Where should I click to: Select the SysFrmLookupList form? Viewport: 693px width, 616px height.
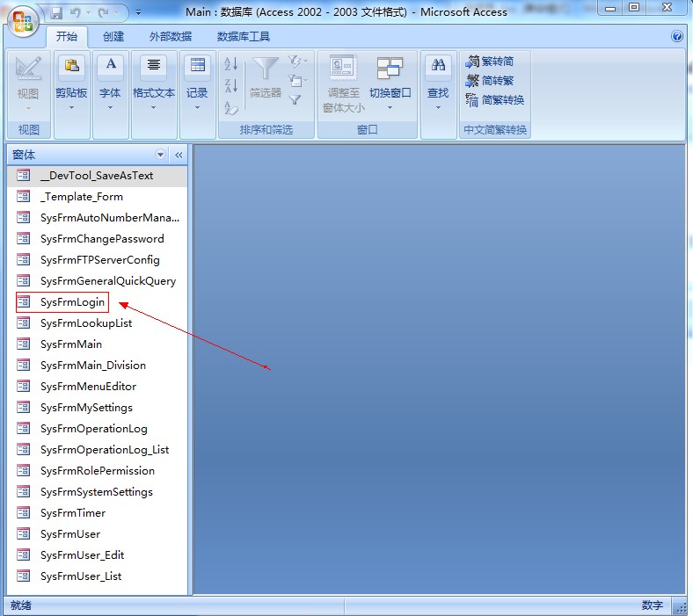pyautogui.click(x=98, y=323)
